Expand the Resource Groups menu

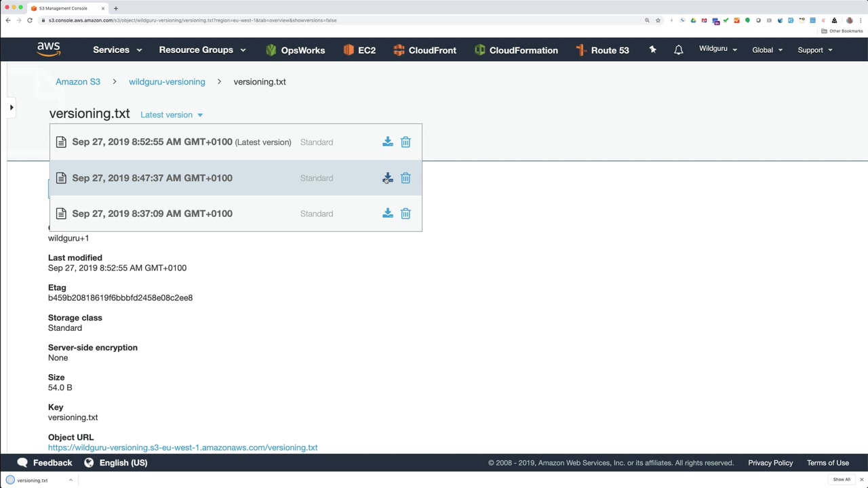202,49
